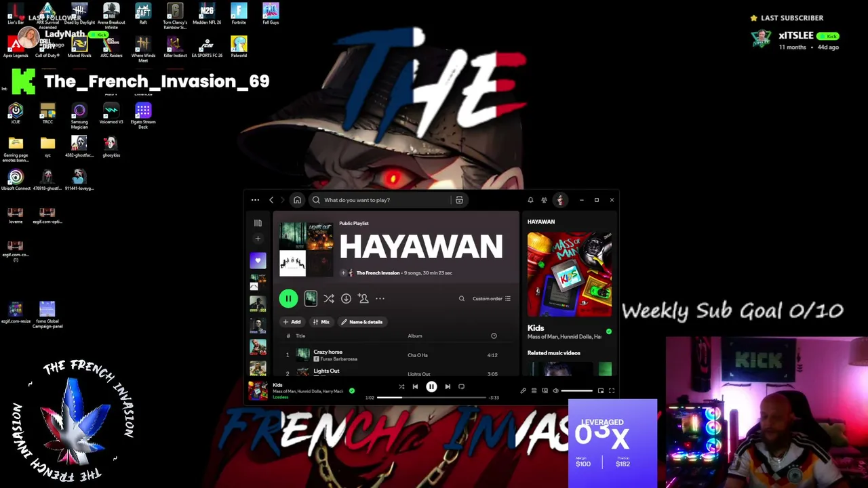
Task: Enter full screen player view
Action: pyautogui.click(x=611, y=390)
